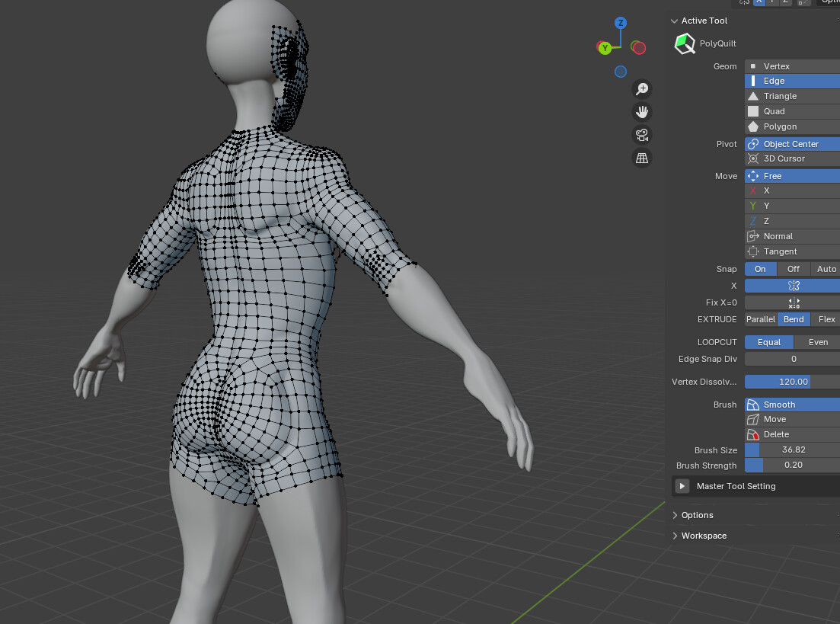Click the PolyQuilt tool icon
Viewport: 840px width, 624px height.
pos(684,43)
